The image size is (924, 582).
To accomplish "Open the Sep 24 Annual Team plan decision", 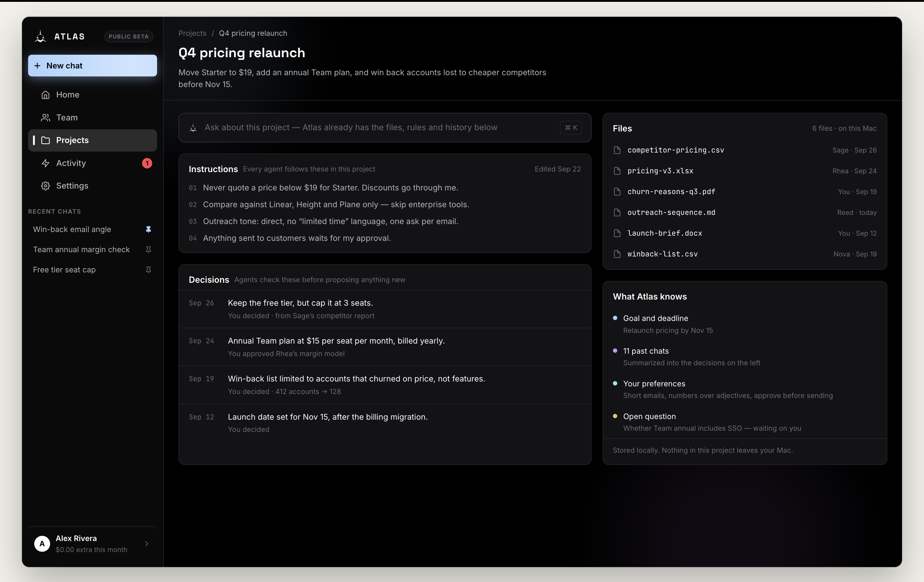I will pos(384,347).
